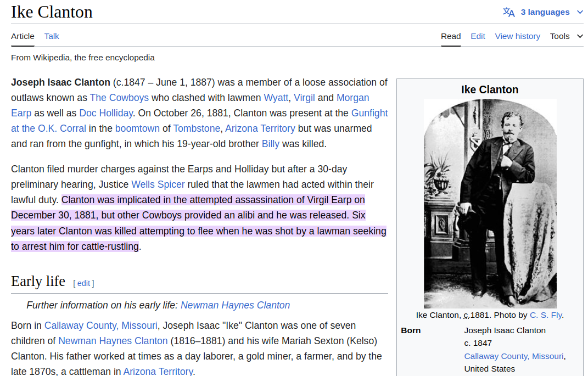
Task: Edit the Early life section
Action: click(x=83, y=283)
